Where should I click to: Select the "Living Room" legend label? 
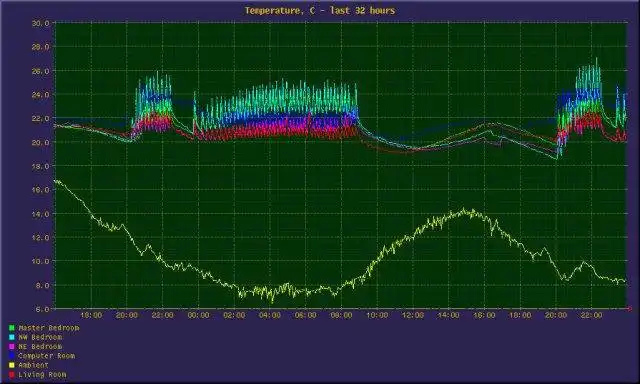(x=42, y=375)
